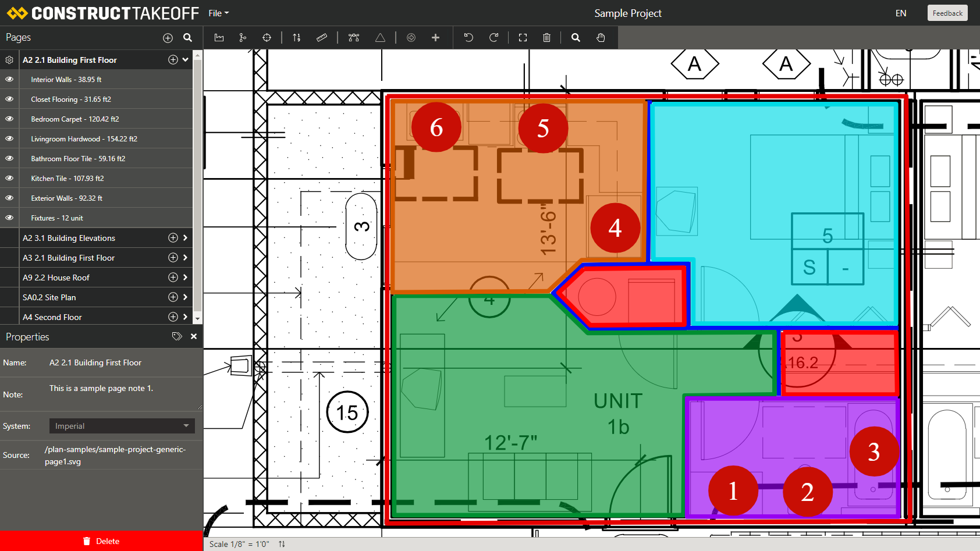Undo the last action
The width and height of the screenshot is (980, 551).
point(468,38)
